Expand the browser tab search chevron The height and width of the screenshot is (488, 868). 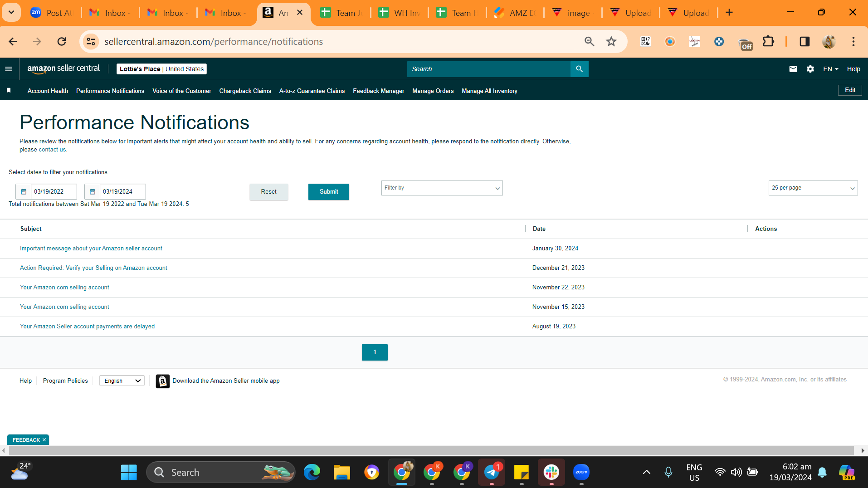pos(11,12)
